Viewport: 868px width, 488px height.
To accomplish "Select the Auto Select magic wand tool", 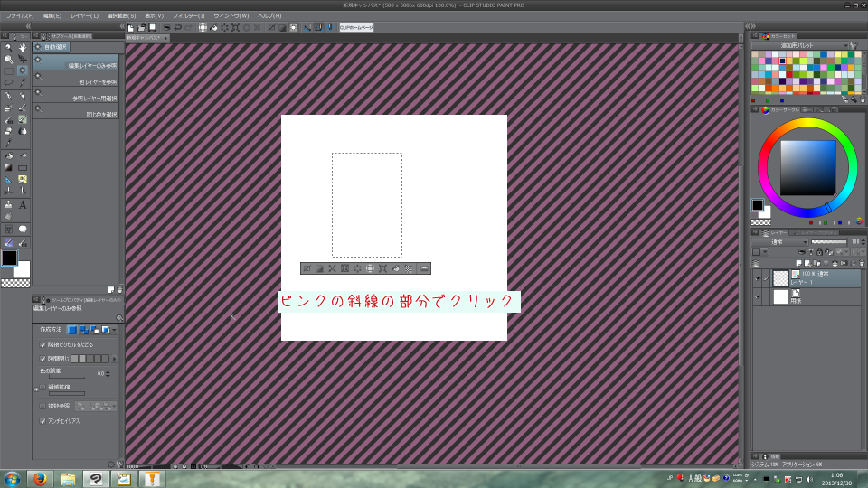I will click(x=22, y=70).
